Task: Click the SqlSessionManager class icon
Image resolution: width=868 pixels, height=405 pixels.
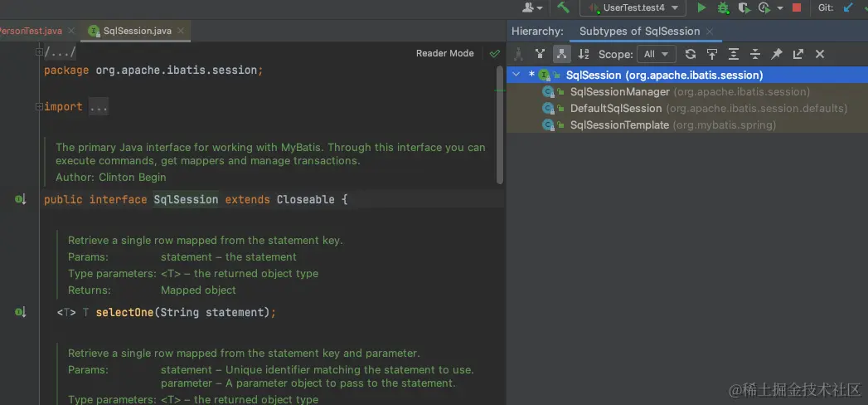Action: click(548, 92)
